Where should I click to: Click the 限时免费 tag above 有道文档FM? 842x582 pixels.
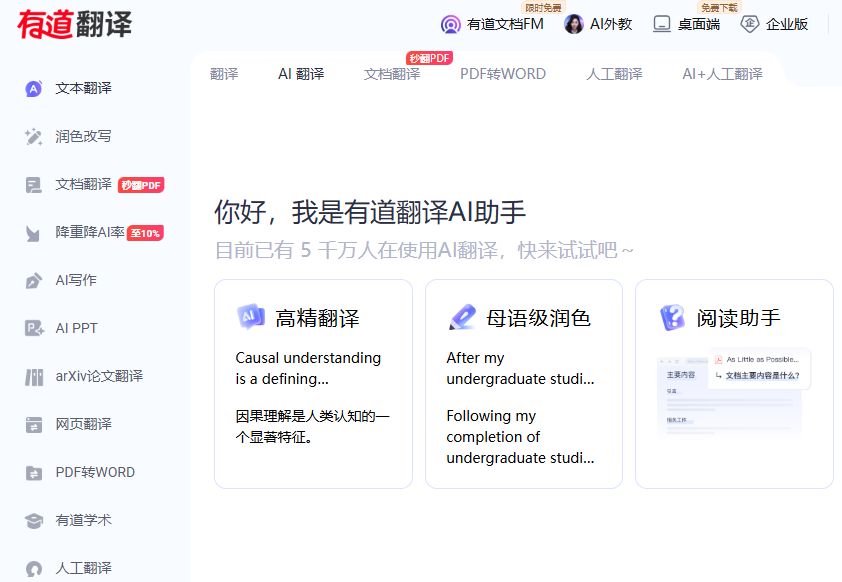pos(543,8)
